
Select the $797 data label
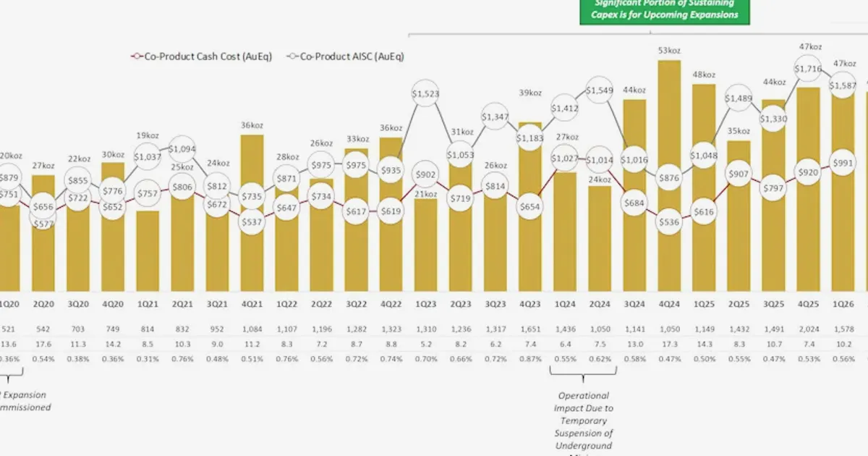coord(773,189)
